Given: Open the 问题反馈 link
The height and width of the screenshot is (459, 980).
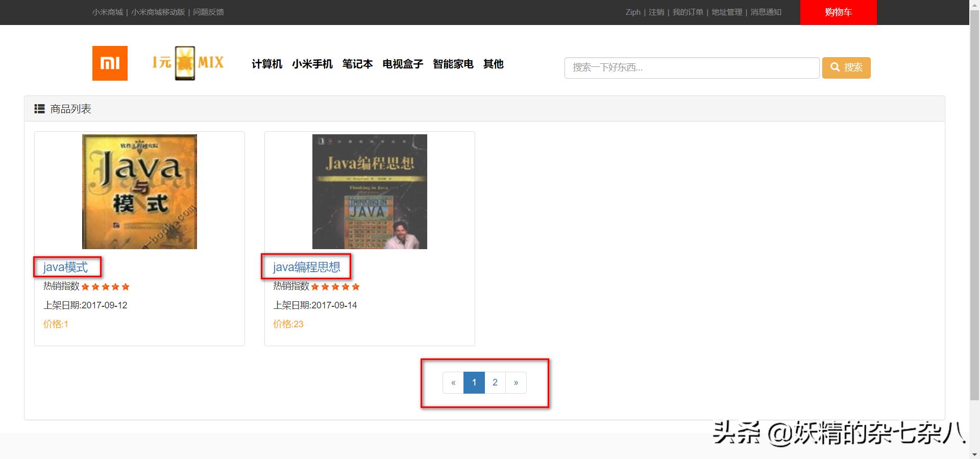Looking at the screenshot, I should pos(208,12).
